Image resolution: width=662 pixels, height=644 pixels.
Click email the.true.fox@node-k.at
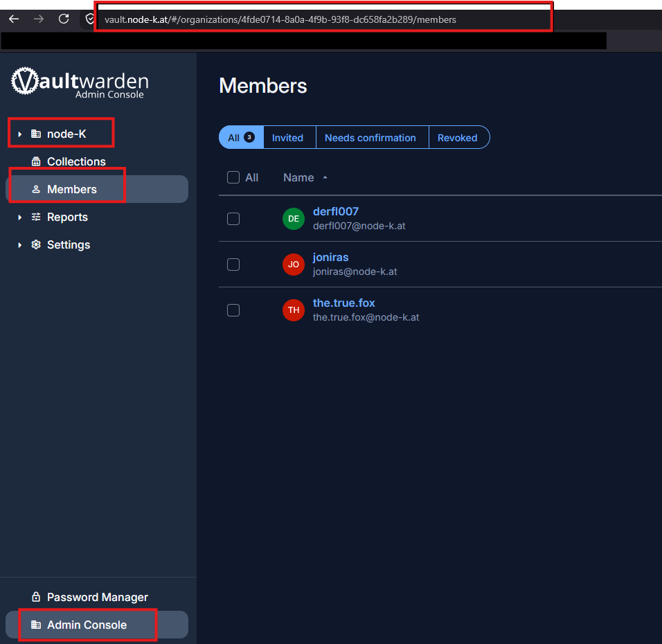tap(366, 317)
